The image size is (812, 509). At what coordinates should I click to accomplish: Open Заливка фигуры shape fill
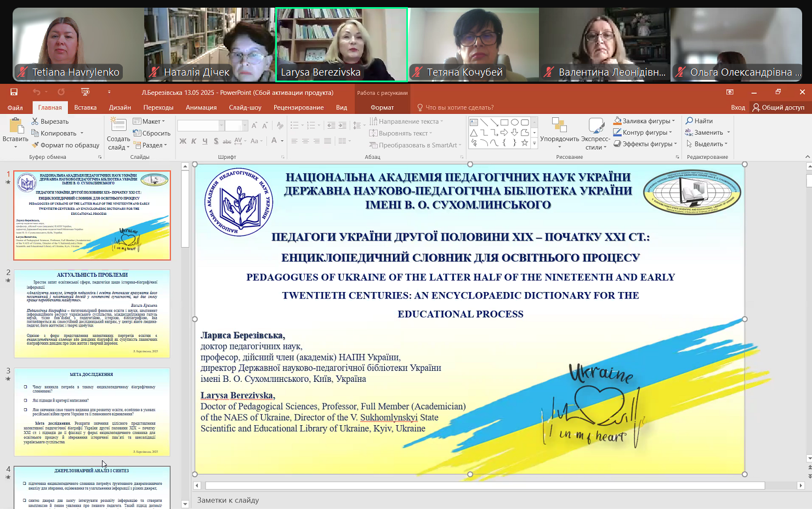[x=645, y=121]
